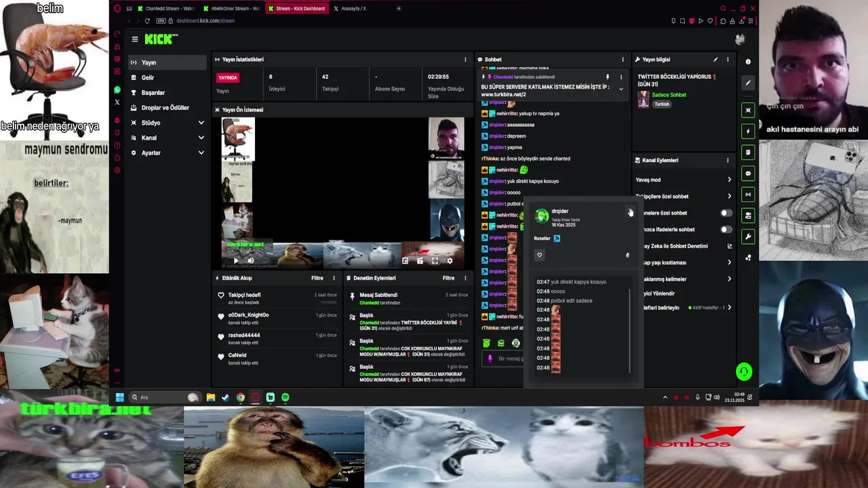
Task: Open Kanal Eylemleri three-dot menu
Action: point(728,161)
